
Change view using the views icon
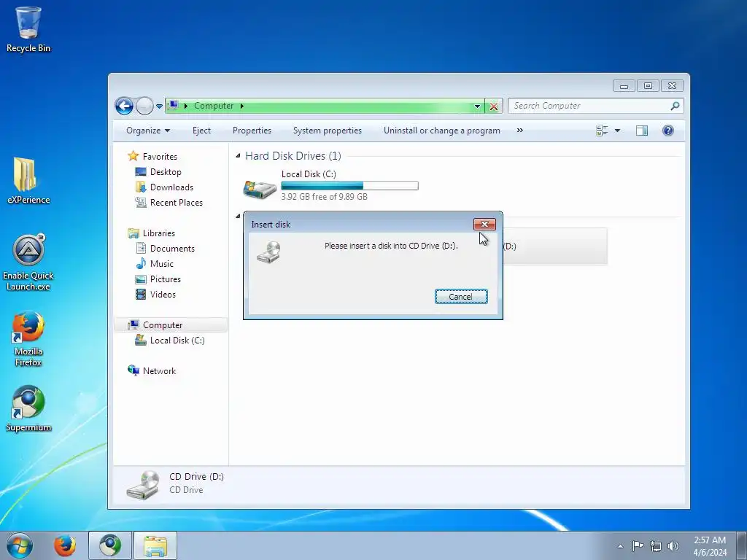point(602,131)
